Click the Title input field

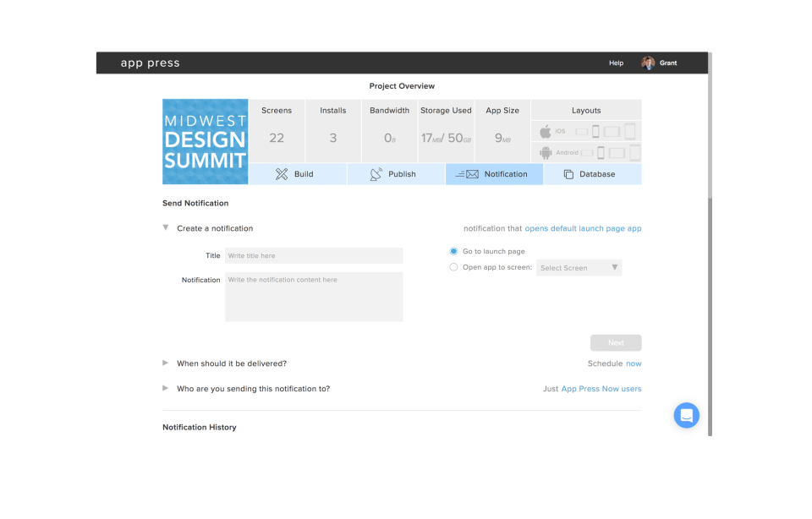click(314, 255)
